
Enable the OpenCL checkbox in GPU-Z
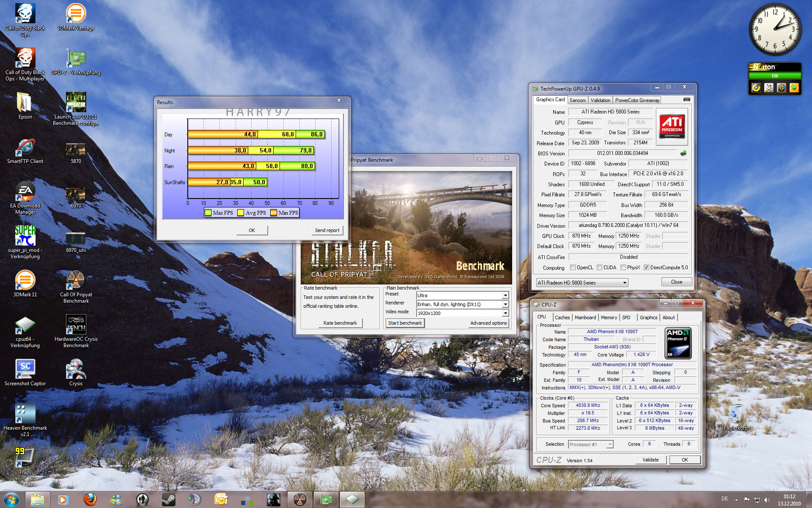pos(573,268)
